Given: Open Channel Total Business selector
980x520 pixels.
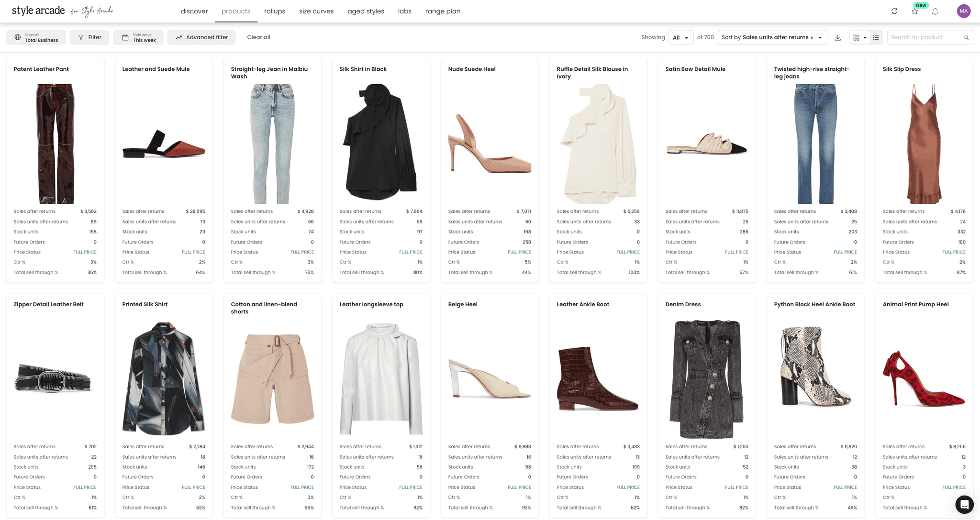Looking at the screenshot, I should coord(36,37).
